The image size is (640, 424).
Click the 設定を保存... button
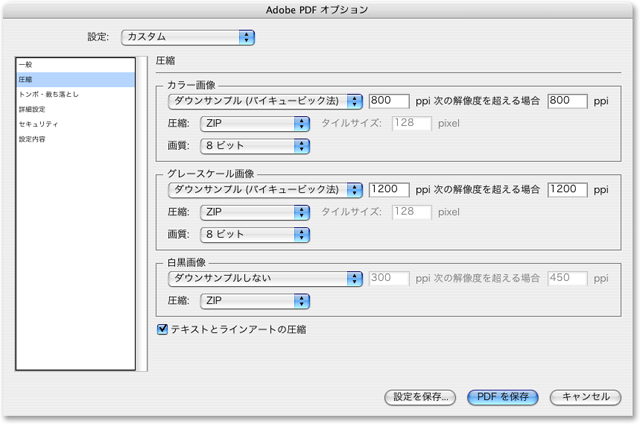click(421, 397)
